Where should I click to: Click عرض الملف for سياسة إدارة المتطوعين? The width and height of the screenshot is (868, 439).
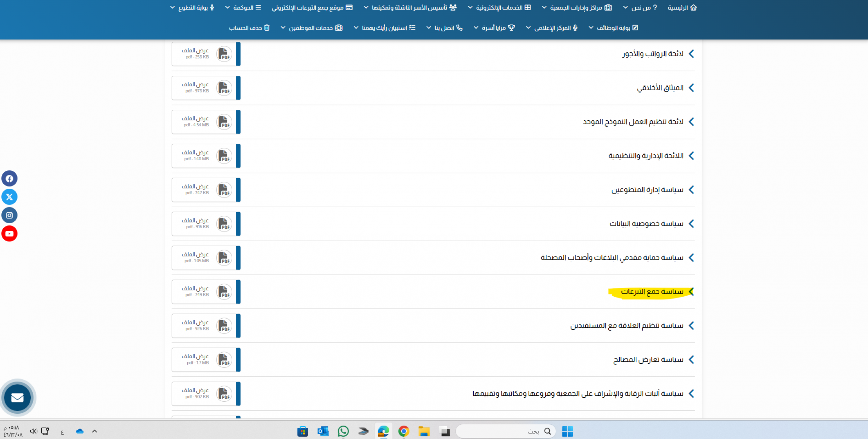pyautogui.click(x=195, y=187)
